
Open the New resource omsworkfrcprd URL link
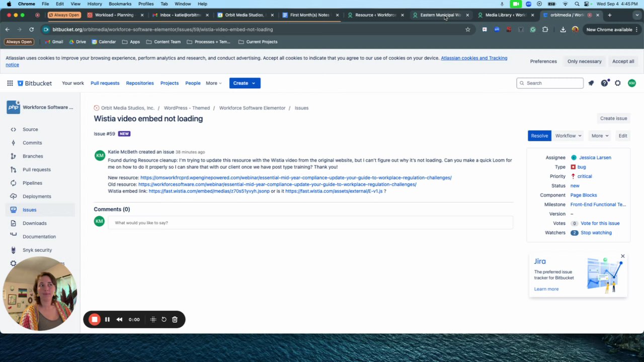296,177
